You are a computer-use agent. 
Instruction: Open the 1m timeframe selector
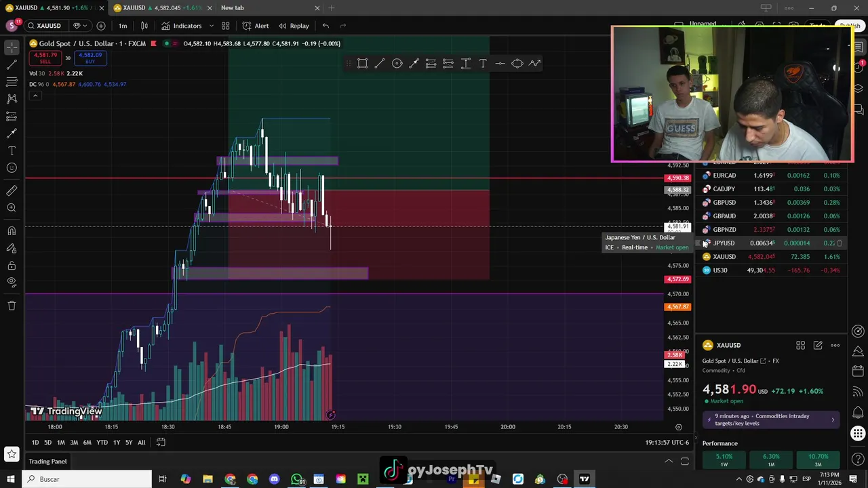point(123,26)
